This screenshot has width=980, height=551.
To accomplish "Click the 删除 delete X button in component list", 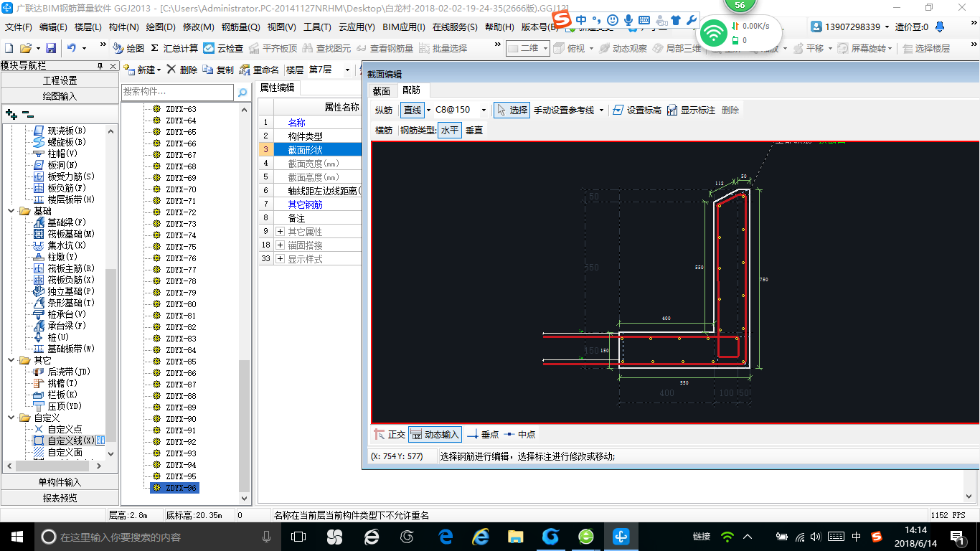I will pos(182,70).
